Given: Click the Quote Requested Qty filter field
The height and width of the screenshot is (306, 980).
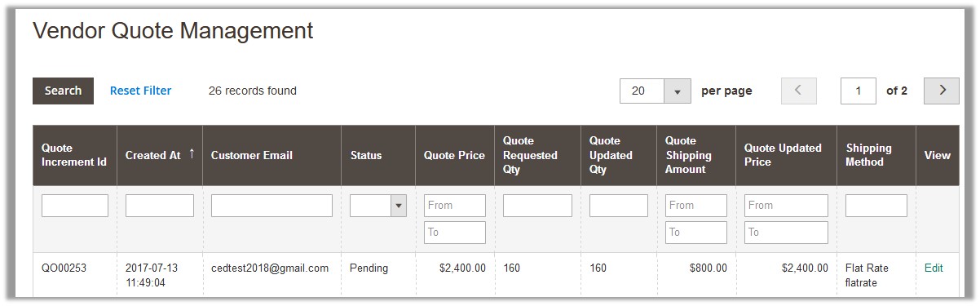Looking at the screenshot, I should (537, 206).
